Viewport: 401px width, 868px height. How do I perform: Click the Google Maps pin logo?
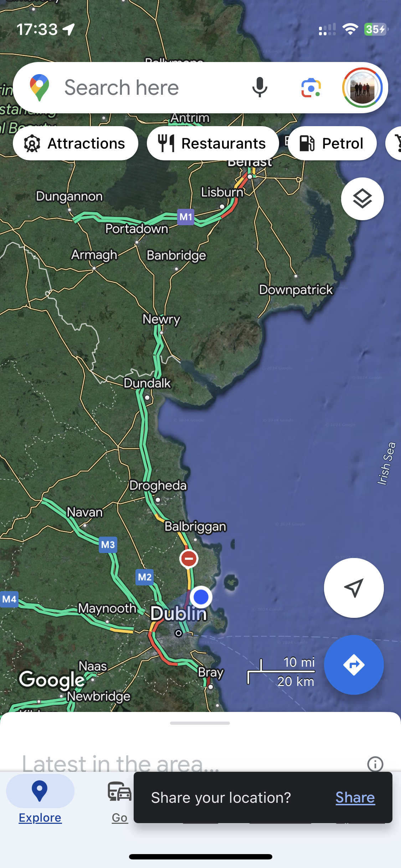point(40,88)
